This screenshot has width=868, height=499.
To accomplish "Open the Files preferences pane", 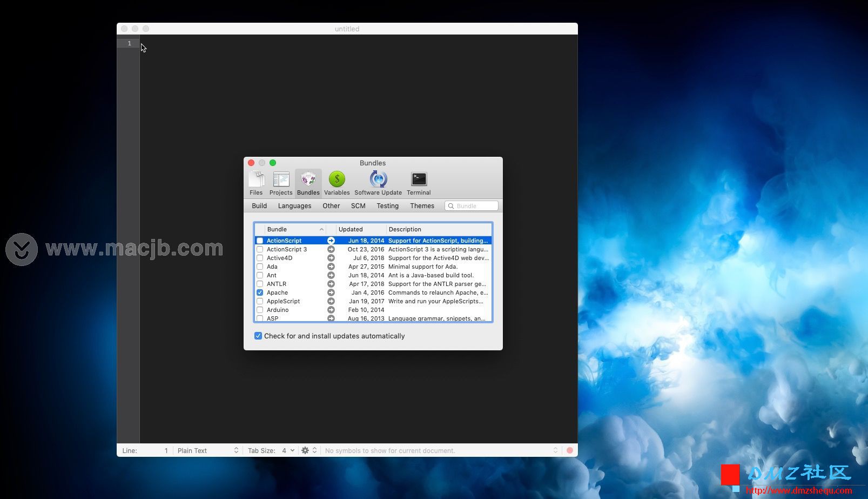I will (x=256, y=183).
